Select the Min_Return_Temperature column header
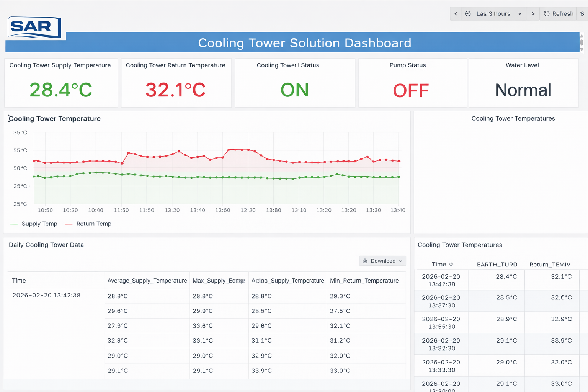 coord(364,281)
